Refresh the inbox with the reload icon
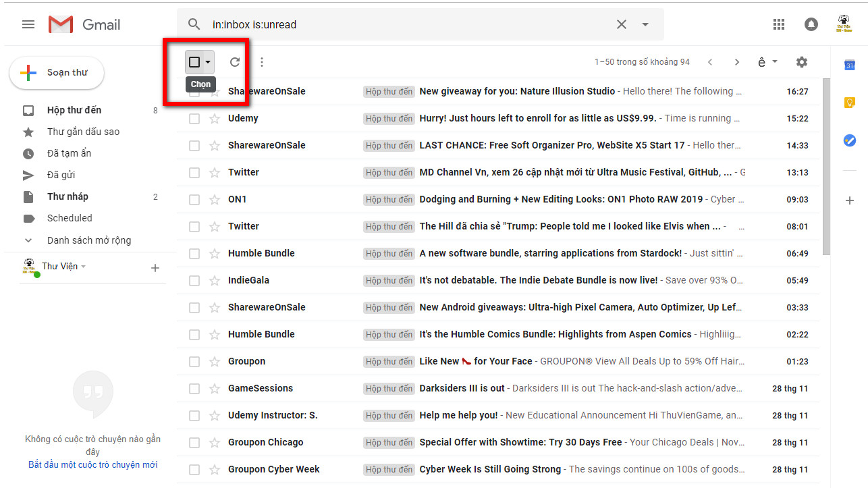Screen dimensions: 868x488 (x=234, y=61)
